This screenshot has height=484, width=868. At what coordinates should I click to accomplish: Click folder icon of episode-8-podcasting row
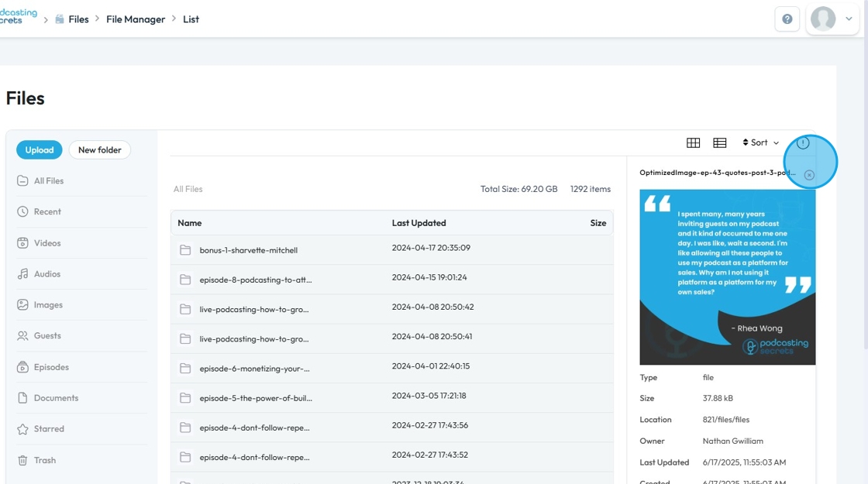[185, 280]
